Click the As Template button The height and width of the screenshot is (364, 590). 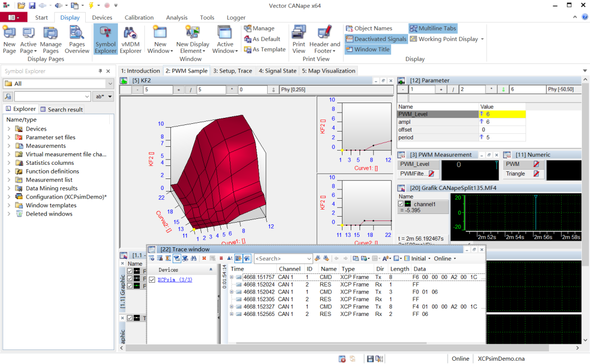click(264, 49)
